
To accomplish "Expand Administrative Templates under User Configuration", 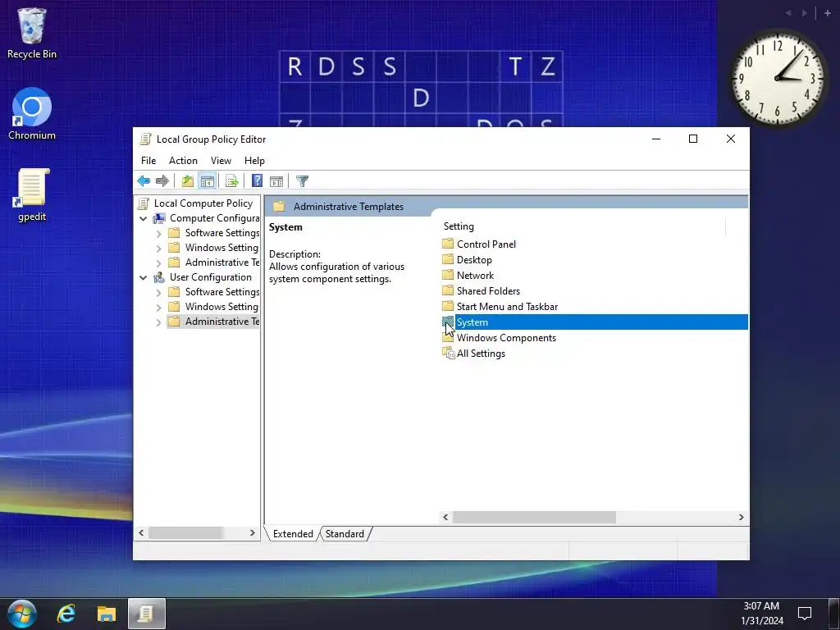I will point(158,322).
